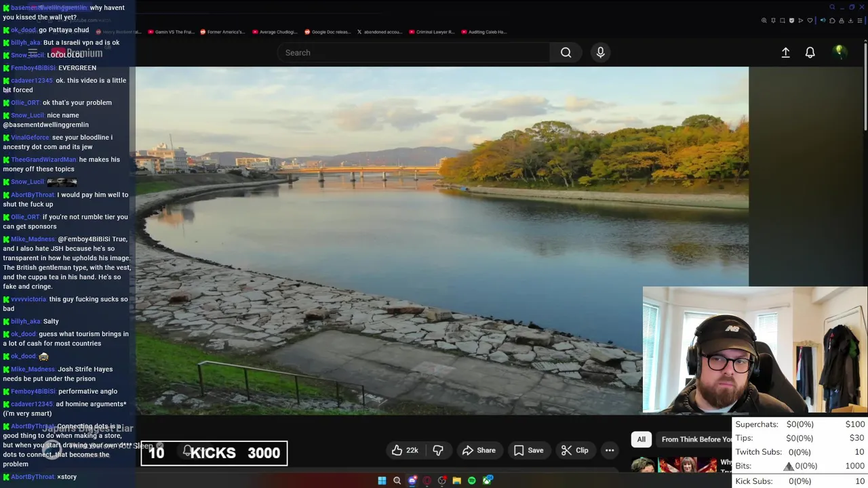Viewport: 868px width, 488px height.
Task: Click the YouTube search magnifier button
Action: tap(566, 52)
